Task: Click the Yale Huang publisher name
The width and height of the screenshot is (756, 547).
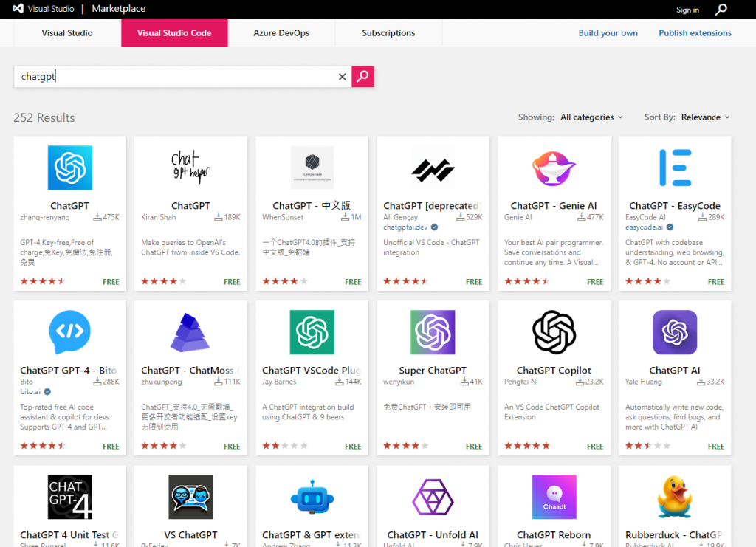Action: tap(644, 382)
